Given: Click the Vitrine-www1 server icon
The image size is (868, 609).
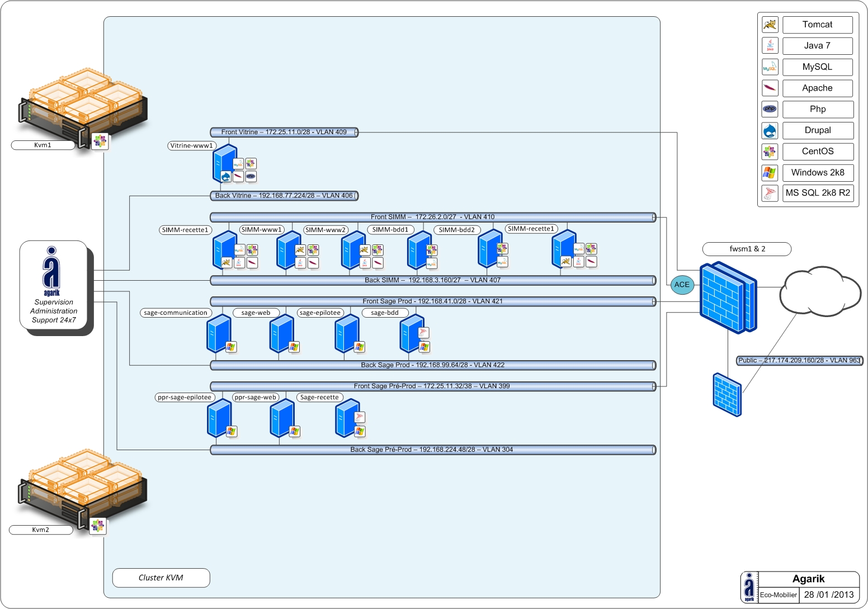Looking at the screenshot, I should 224,162.
